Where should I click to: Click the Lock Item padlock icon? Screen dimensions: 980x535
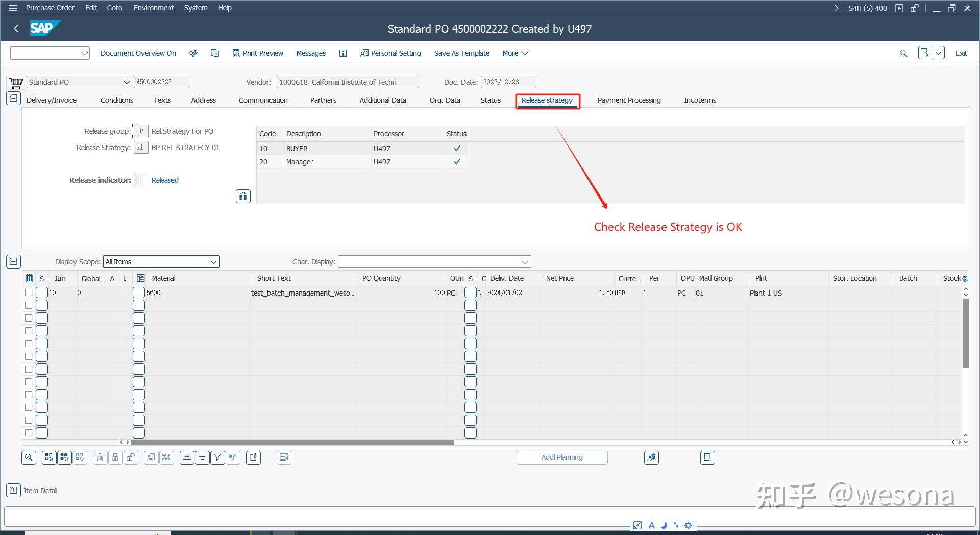point(115,457)
